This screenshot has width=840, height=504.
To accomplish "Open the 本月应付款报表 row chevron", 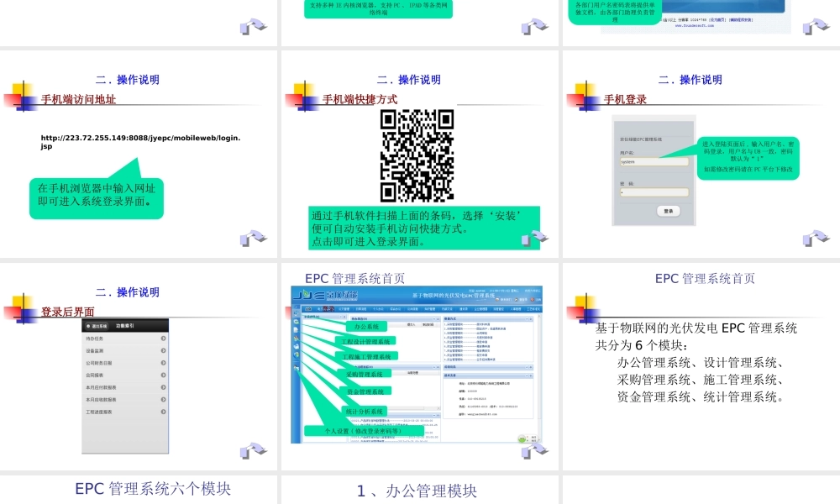I will 163,387.
